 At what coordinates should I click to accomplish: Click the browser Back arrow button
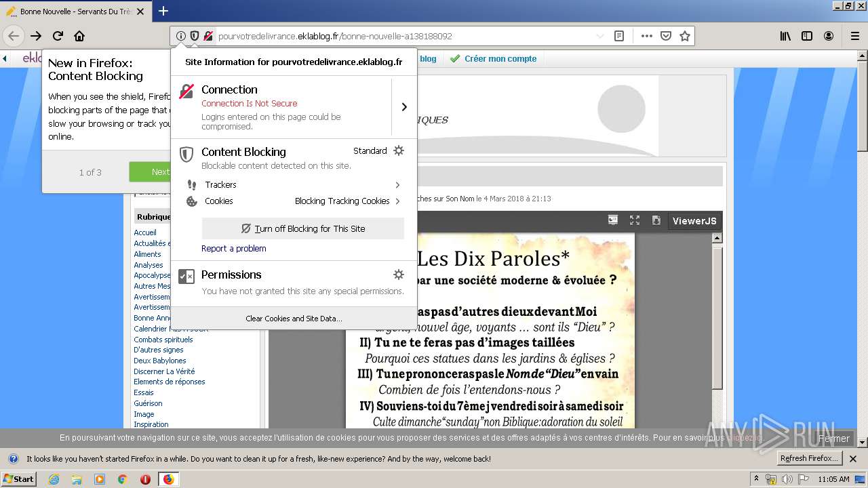pos(14,36)
